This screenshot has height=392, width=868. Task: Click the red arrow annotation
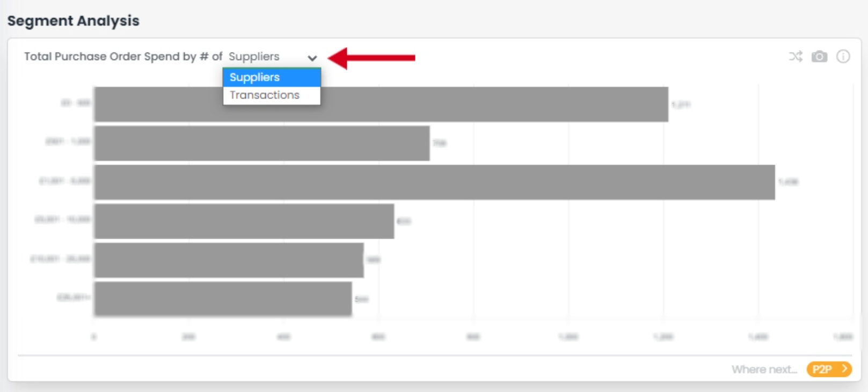(371, 57)
